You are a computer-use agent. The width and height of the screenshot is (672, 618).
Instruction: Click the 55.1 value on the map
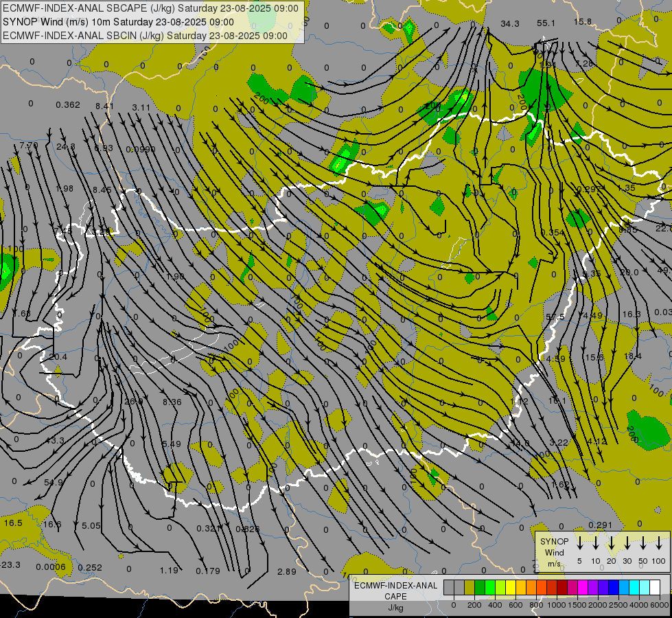coord(546,23)
